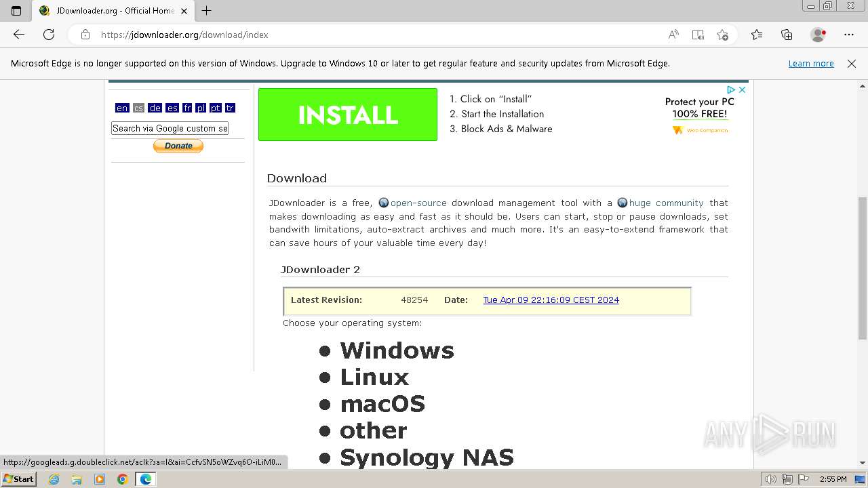Open the AdChoices info icon
Viewport: 868px width, 488px height.
(x=731, y=89)
